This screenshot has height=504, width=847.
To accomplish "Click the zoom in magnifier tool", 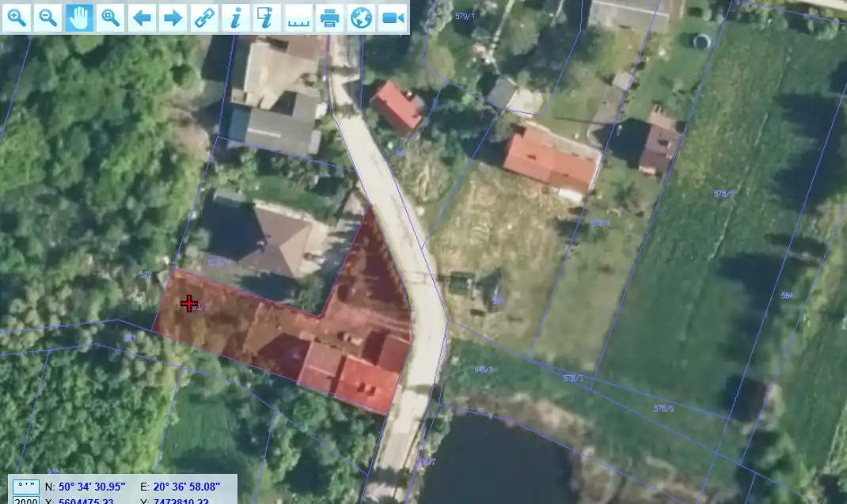I will (x=17, y=17).
